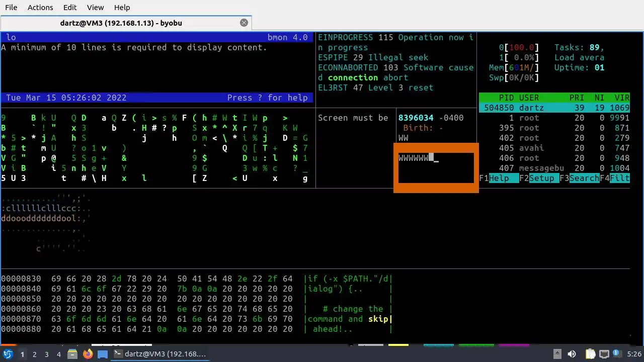Click the PID column header in htop
Viewport: 644px width, 362px height.
click(x=506, y=98)
